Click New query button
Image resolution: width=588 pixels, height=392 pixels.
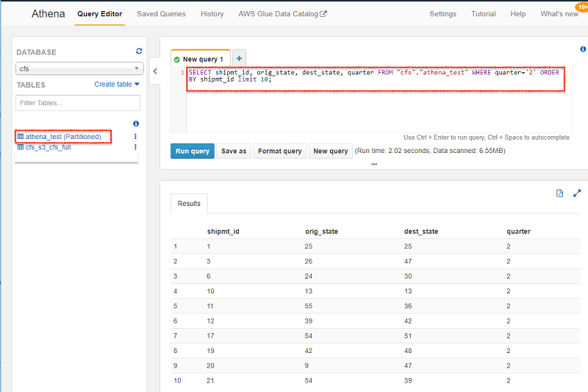pos(330,152)
